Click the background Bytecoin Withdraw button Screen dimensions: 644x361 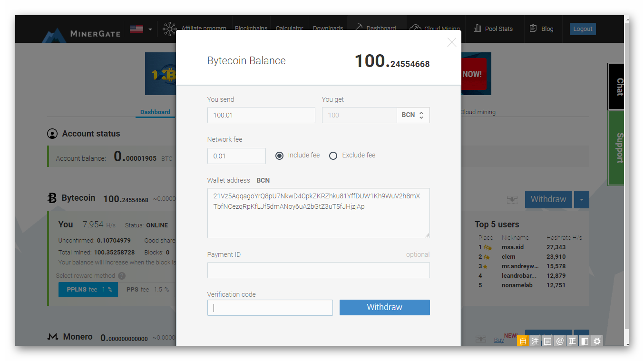coord(548,200)
